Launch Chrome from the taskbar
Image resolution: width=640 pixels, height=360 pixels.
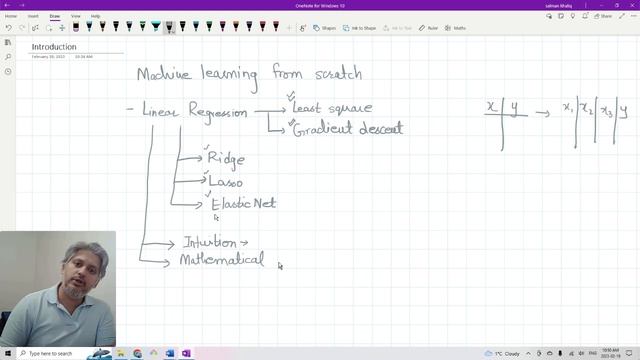tap(138, 353)
